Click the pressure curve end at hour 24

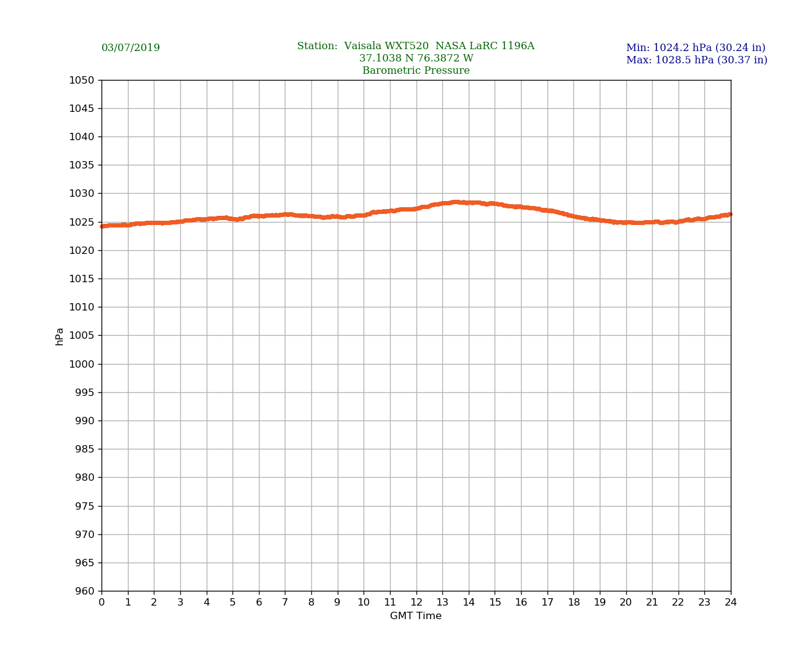[x=730, y=215]
